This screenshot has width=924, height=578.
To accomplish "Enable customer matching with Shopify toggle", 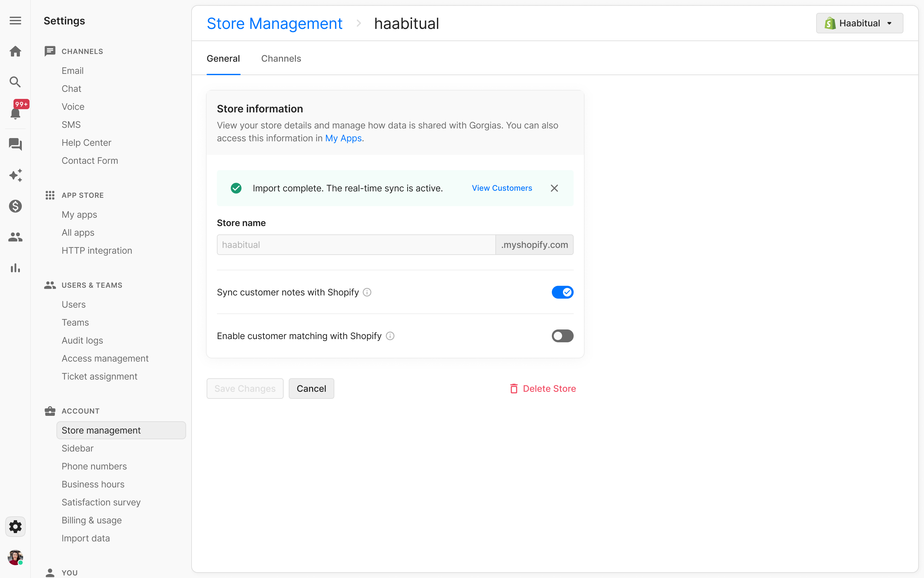I will tap(562, 336).
